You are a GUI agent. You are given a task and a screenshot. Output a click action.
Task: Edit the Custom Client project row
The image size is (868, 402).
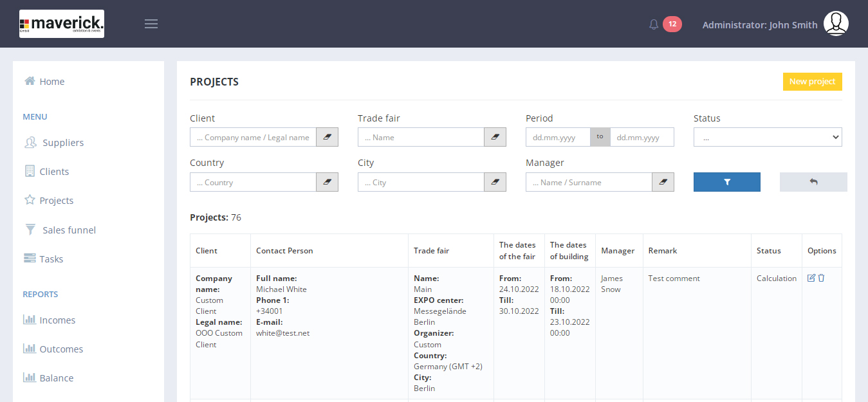click(811, 278)
